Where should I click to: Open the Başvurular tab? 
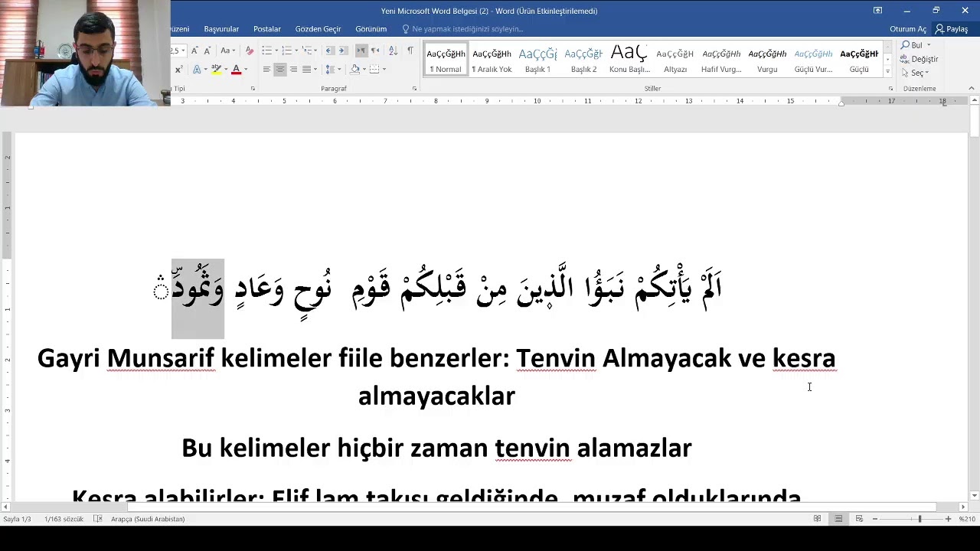pyautogui.click(x=221, y=29)
